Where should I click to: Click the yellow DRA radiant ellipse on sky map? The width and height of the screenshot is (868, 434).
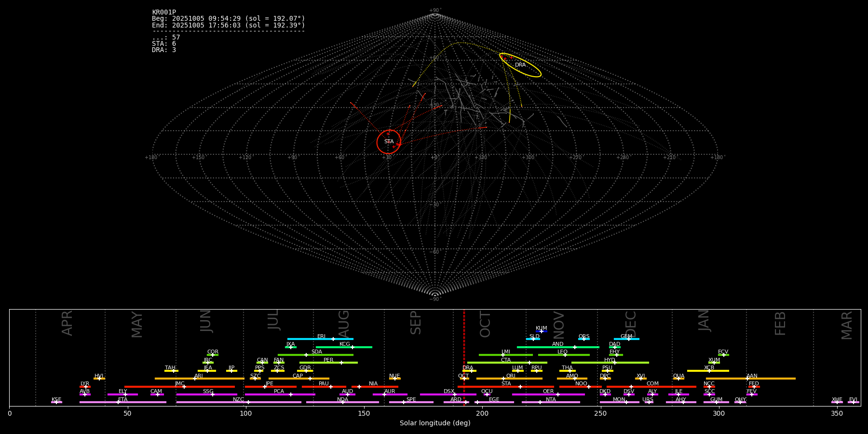tap(520, 65)
